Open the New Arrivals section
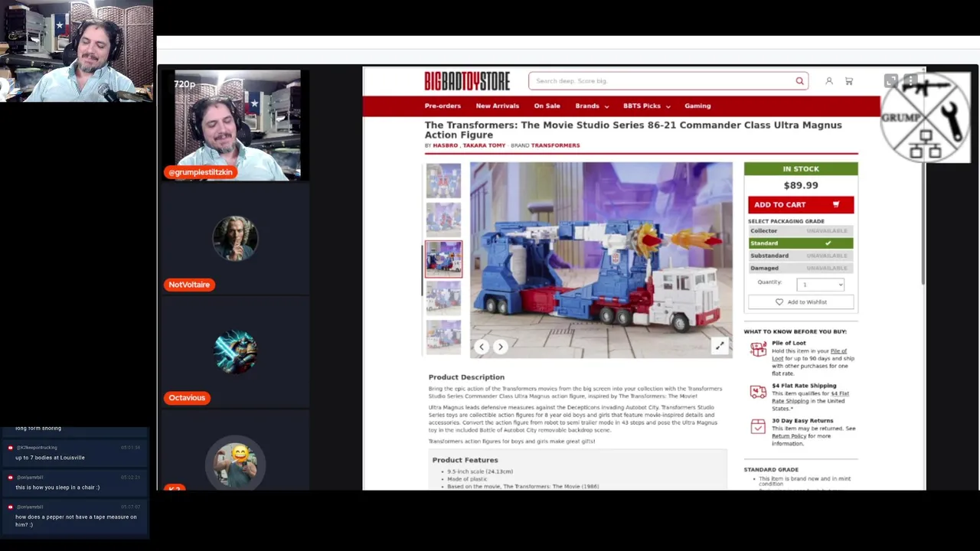Image resolution: width=980 pixels, height=551 pixels. click(x=498, y=106)
